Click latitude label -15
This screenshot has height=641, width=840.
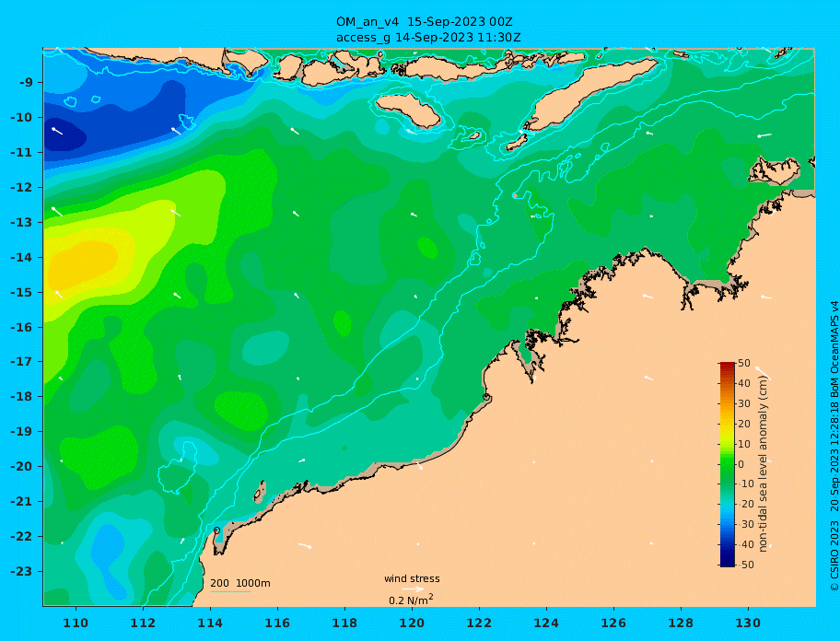pyautogui.click(x=22, y=292)
